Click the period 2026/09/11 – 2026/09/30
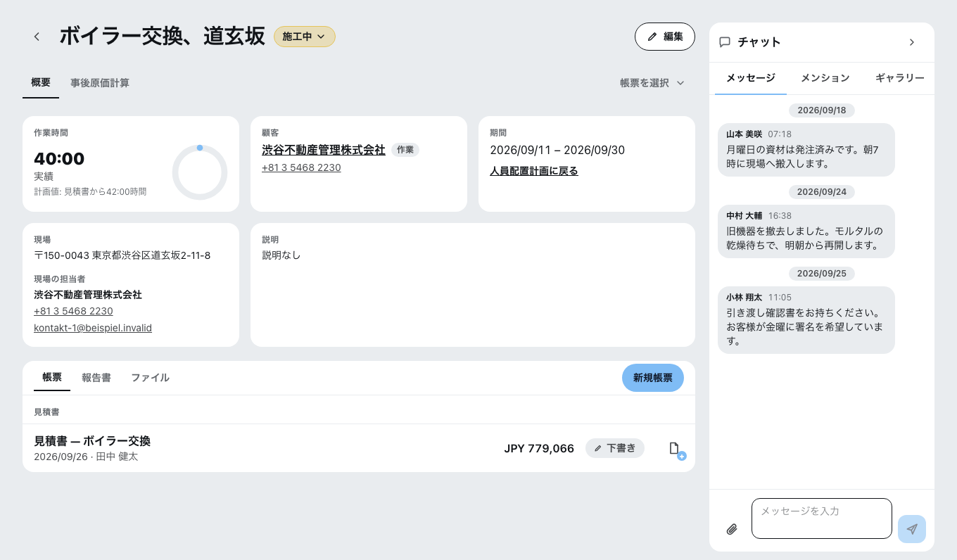This screenshot has width=957, height=560. pos(557,150)
